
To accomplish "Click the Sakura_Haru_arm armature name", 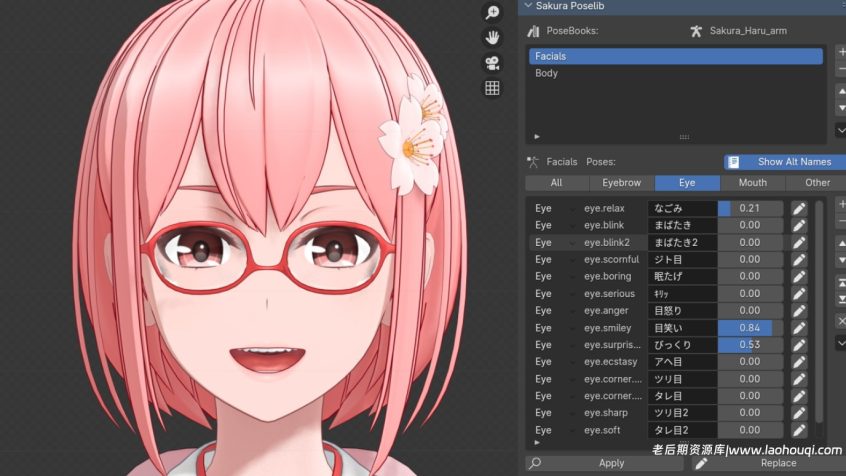I will [748, 31].
